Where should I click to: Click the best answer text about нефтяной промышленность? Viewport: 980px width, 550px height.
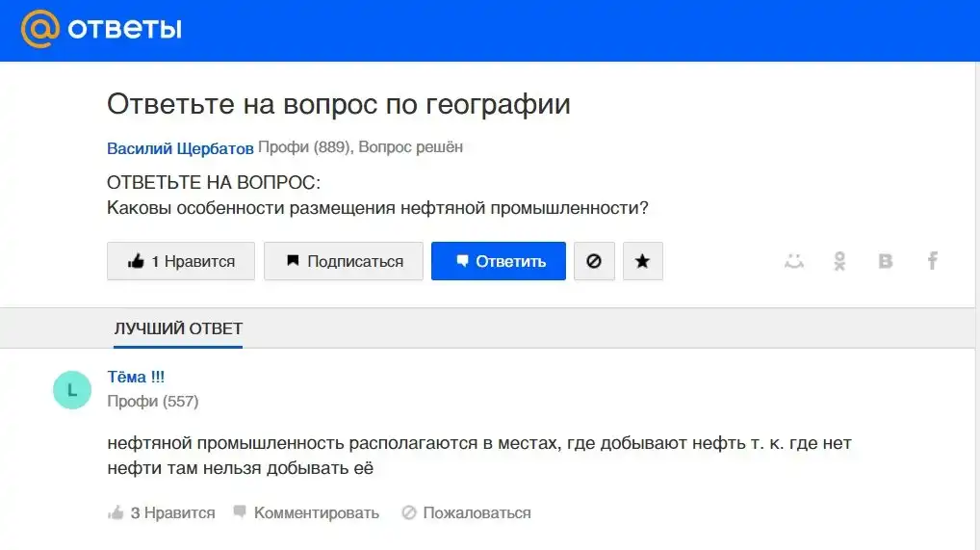[x=479, y=457]
